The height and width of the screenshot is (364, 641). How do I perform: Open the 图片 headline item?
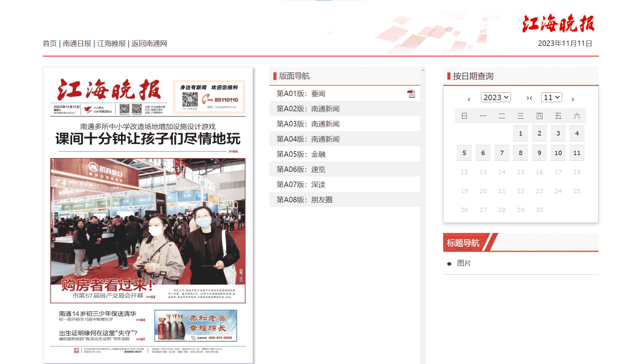click(464, 263)
